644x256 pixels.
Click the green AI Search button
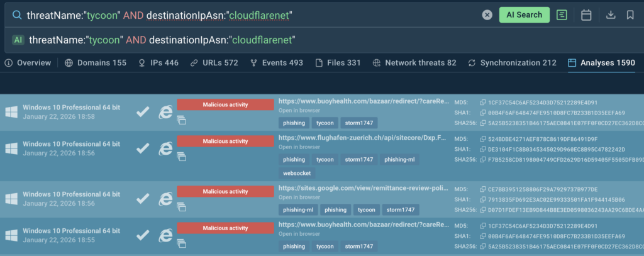pos(524,15)
